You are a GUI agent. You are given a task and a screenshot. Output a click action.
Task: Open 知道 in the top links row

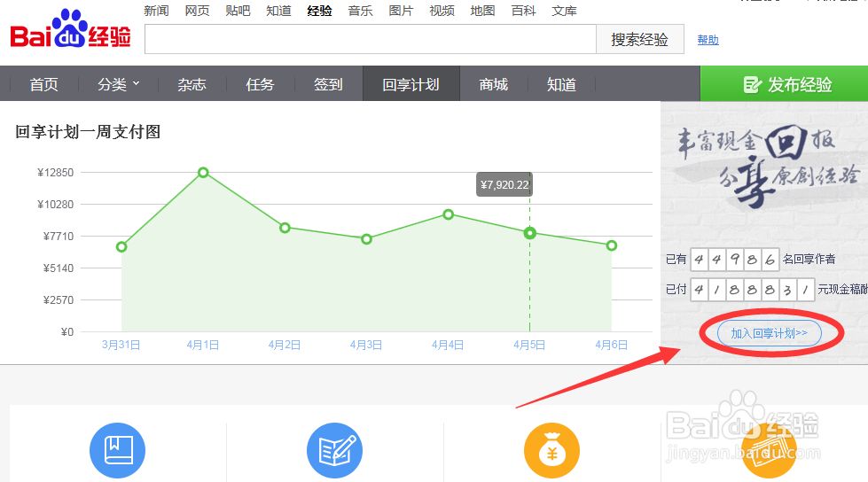(x=278, y=11)
